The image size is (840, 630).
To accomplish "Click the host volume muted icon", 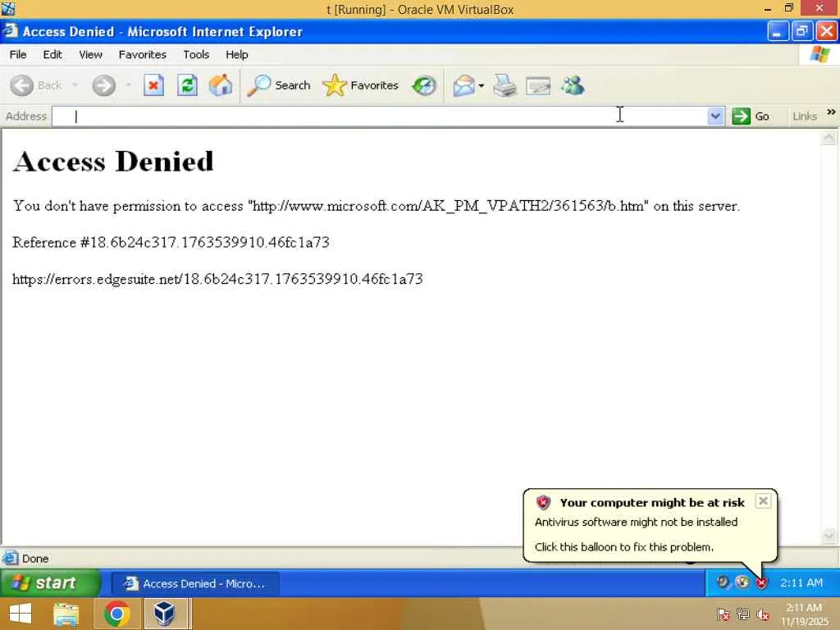I will click(x=763, y=614).
